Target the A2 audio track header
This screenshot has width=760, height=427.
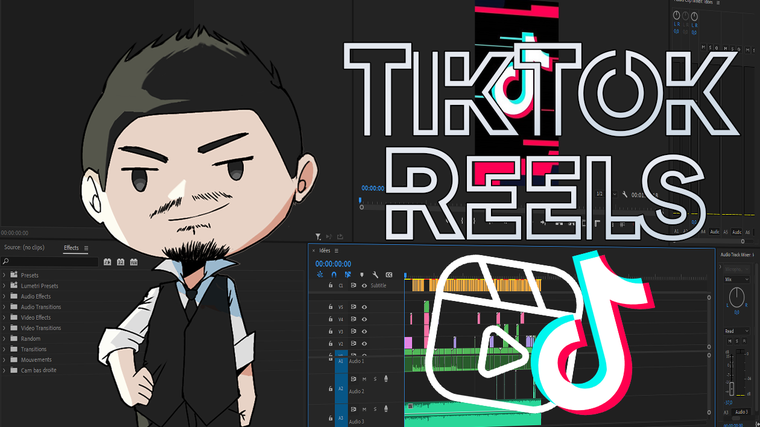pyautogui.click(x=341, y=389)
